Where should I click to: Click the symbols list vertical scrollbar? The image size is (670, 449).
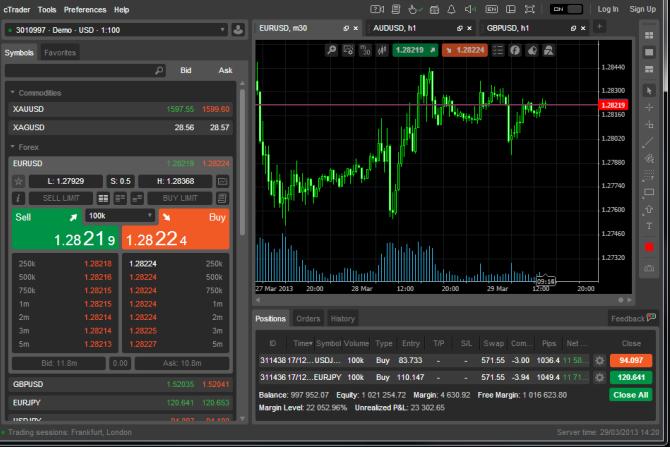242,162
